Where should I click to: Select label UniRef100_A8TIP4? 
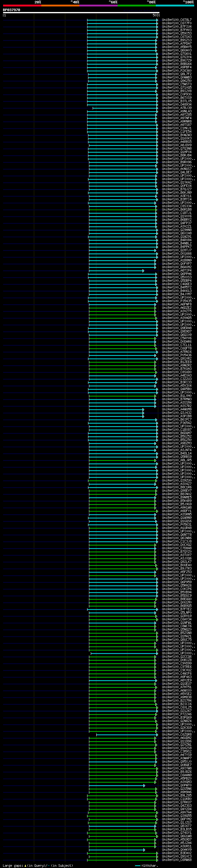[x=176, y=271]
